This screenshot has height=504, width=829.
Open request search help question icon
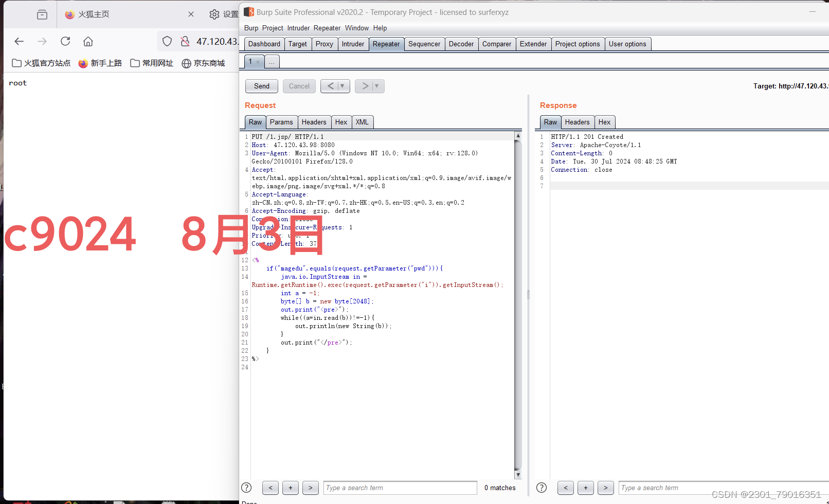pos(246,488)
